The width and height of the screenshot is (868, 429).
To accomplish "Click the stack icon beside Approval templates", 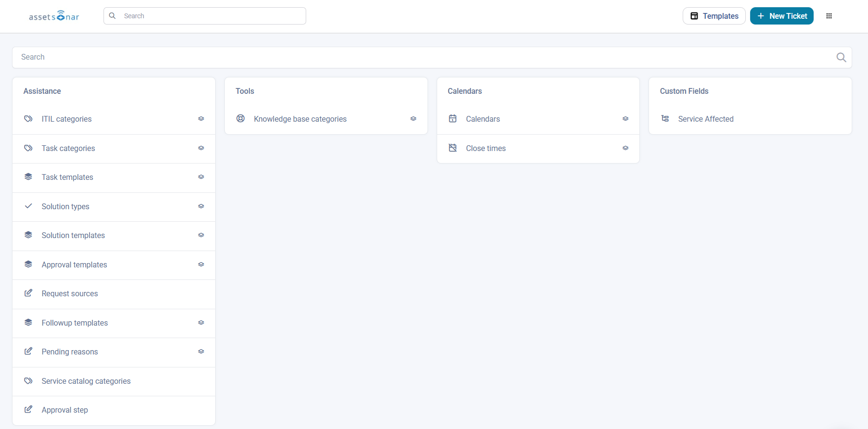I will click(28, 265).
